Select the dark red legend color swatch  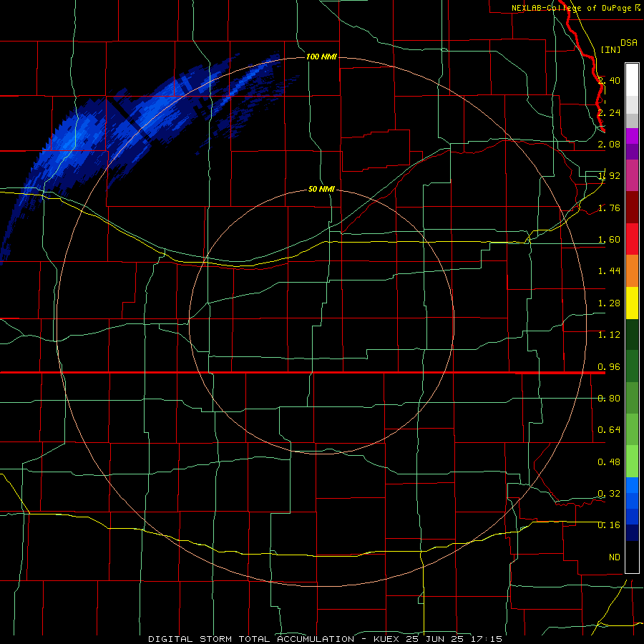pos(632,208)
